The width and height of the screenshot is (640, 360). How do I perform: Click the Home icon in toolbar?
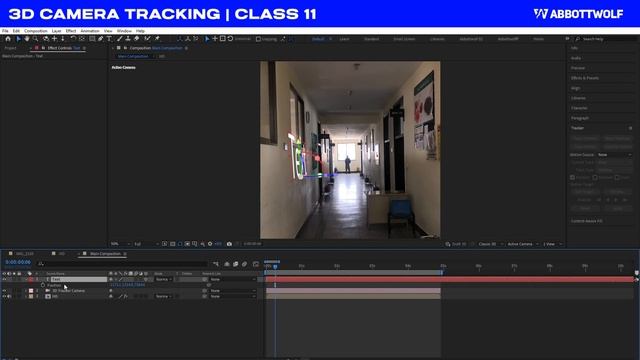pos(8,39)
